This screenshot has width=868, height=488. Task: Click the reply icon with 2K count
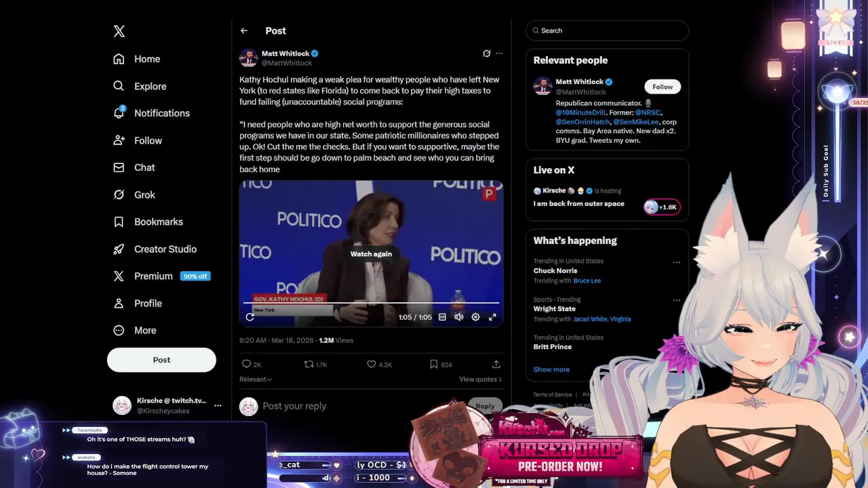pos(247,364)
